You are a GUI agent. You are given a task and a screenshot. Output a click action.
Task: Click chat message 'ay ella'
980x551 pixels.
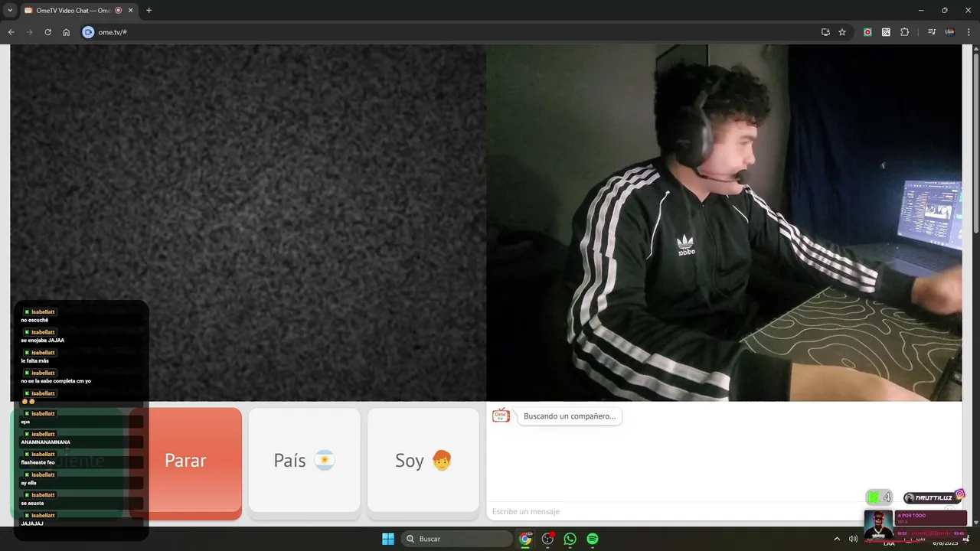28,483
